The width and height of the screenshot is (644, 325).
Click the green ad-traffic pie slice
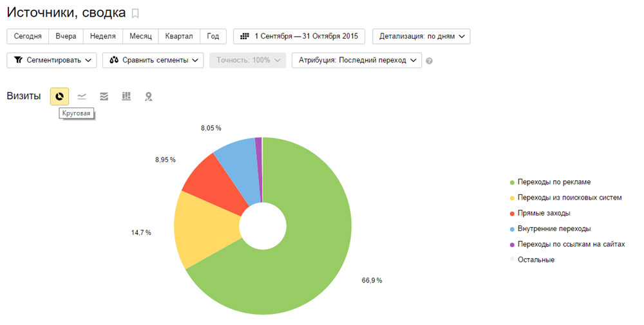(x=303, y=257)
